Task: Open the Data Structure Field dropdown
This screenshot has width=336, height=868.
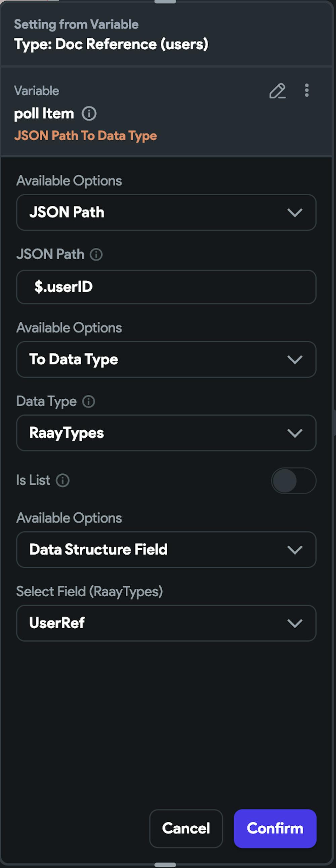Action: [166, 549]
